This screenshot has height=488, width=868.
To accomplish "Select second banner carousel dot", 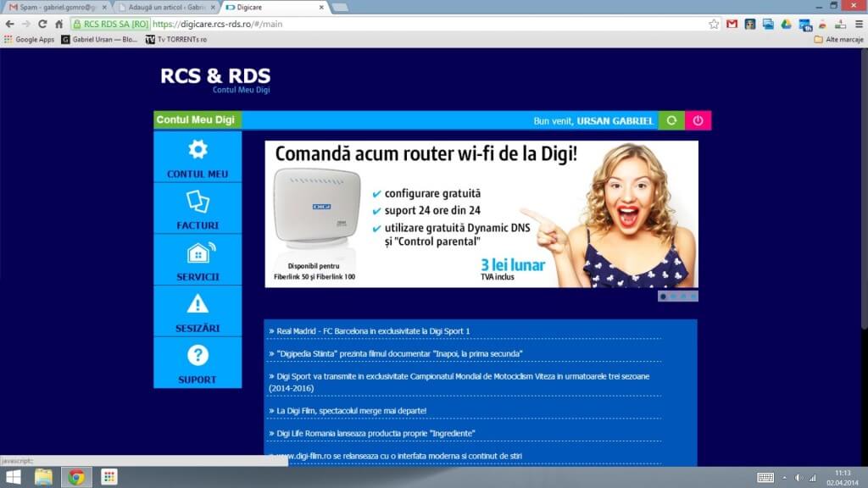I will point(673,297).
